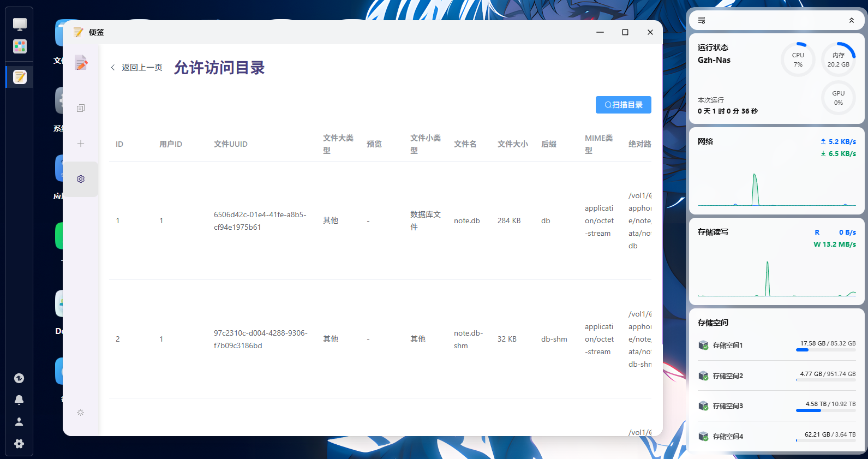Open the gear settings in notes sidebar
This screenshot has height=459, width=868.
pyautogui.click(x=81, y=179)
